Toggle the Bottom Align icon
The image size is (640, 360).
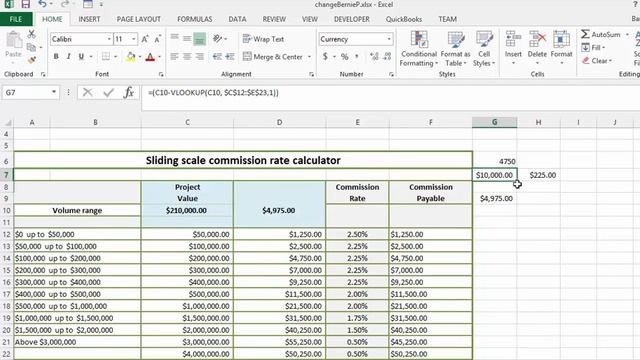tap(200, 39)
